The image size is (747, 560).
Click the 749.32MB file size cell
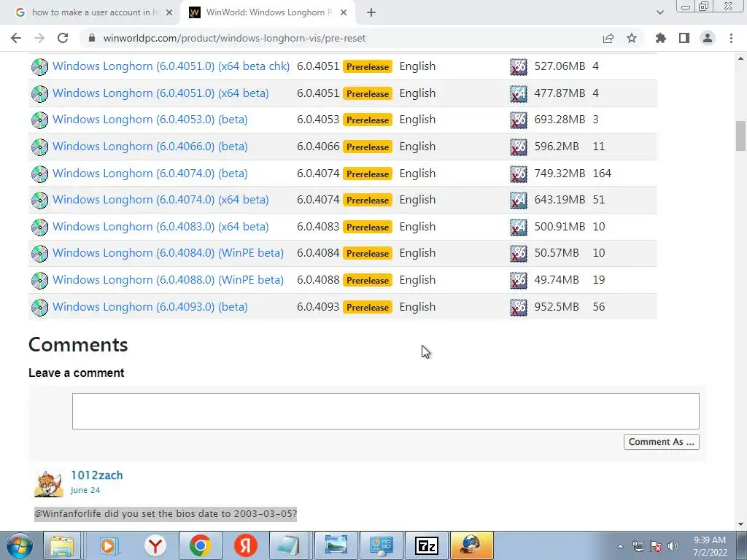tap(560, 174)
